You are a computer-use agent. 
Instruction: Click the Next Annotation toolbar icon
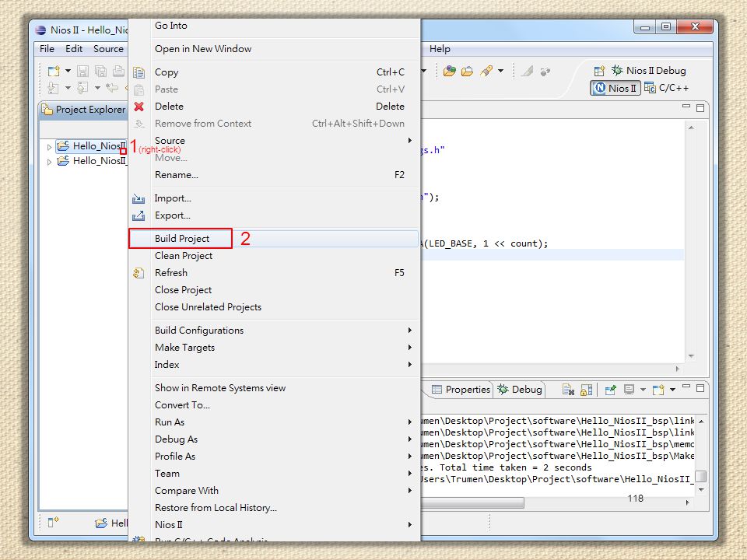pyautogui.click(x=54, y=88)
